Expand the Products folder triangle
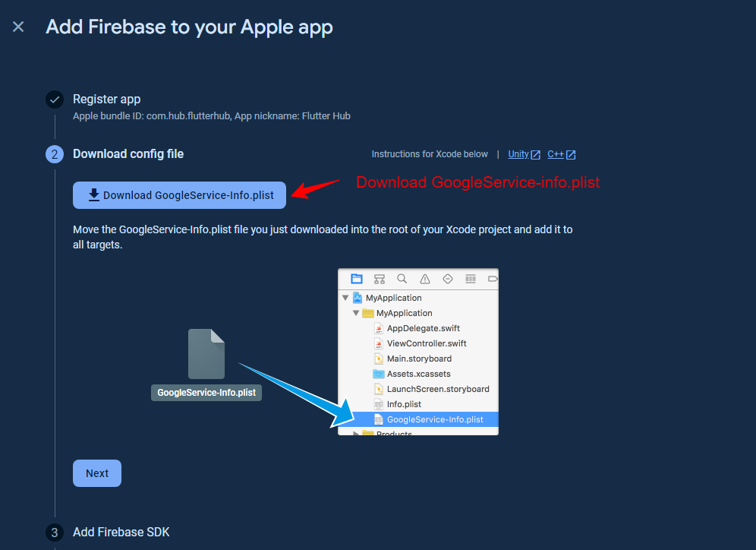The height and width of the screenshot is (550, 756). tap(356, 433)
